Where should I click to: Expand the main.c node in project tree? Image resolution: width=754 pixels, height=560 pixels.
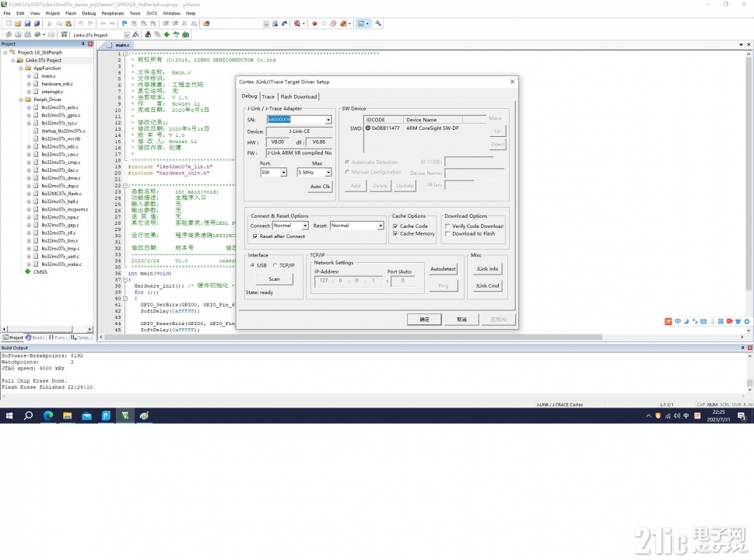[x=29, y=76]
